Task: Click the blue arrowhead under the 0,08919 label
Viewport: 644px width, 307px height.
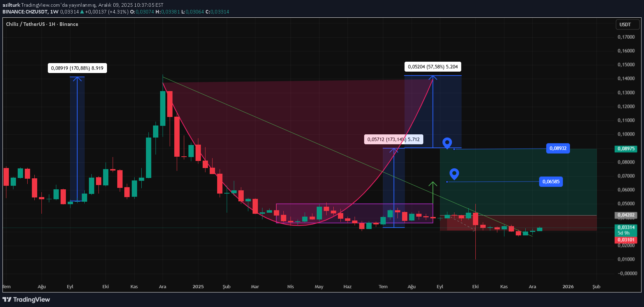Action: tap(77, 79)
